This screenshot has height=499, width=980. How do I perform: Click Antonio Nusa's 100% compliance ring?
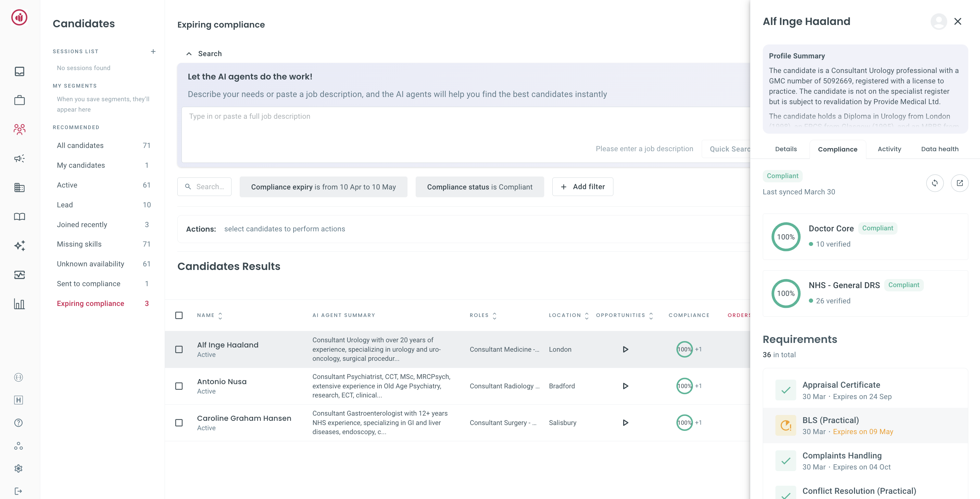coord(684,386)
